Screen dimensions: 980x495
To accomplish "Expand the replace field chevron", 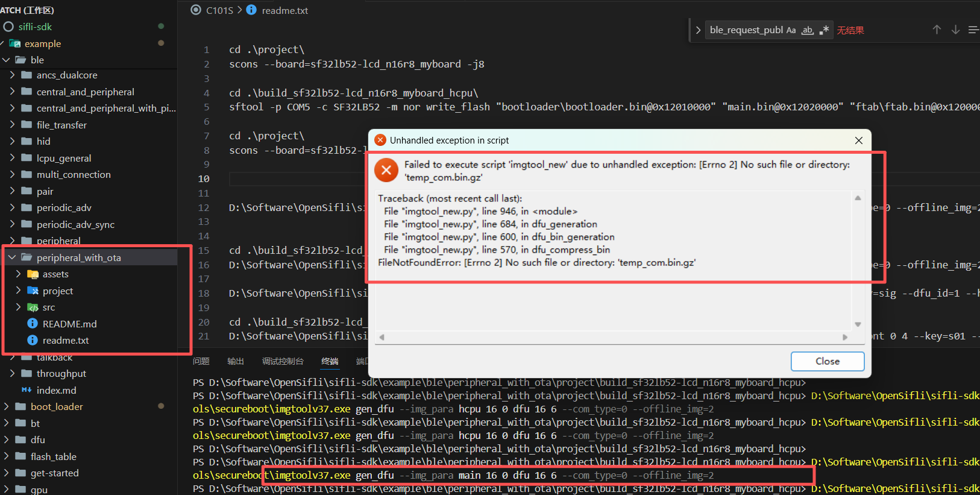I will (x=698, y=30).
